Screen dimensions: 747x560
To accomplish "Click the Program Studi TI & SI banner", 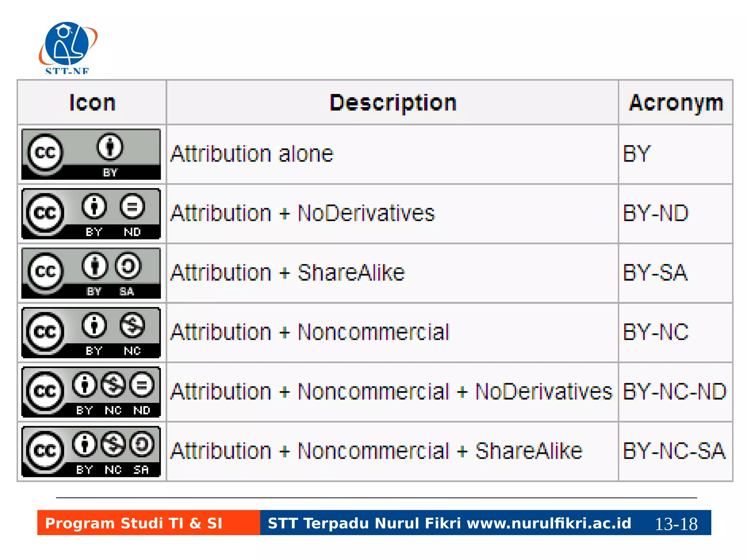I will point(149,523).
